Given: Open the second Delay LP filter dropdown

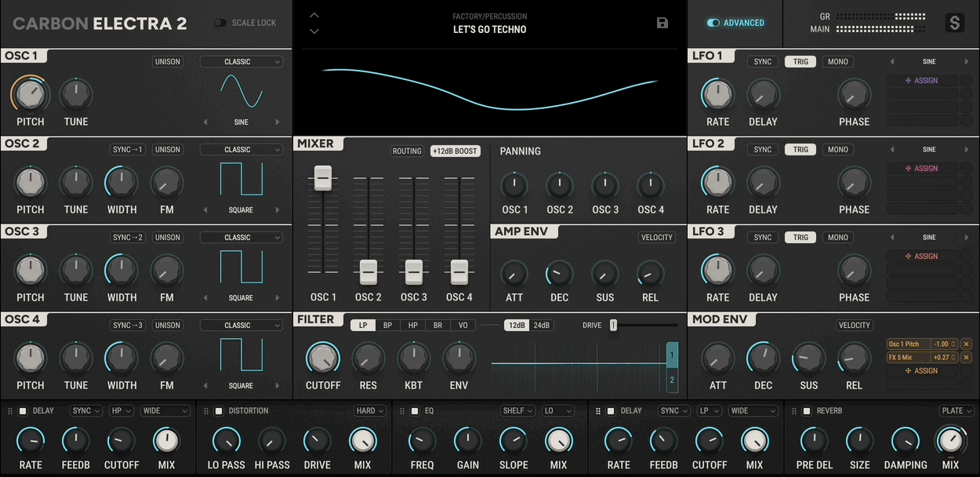Looking at the screenshot, I should point(710,411).
